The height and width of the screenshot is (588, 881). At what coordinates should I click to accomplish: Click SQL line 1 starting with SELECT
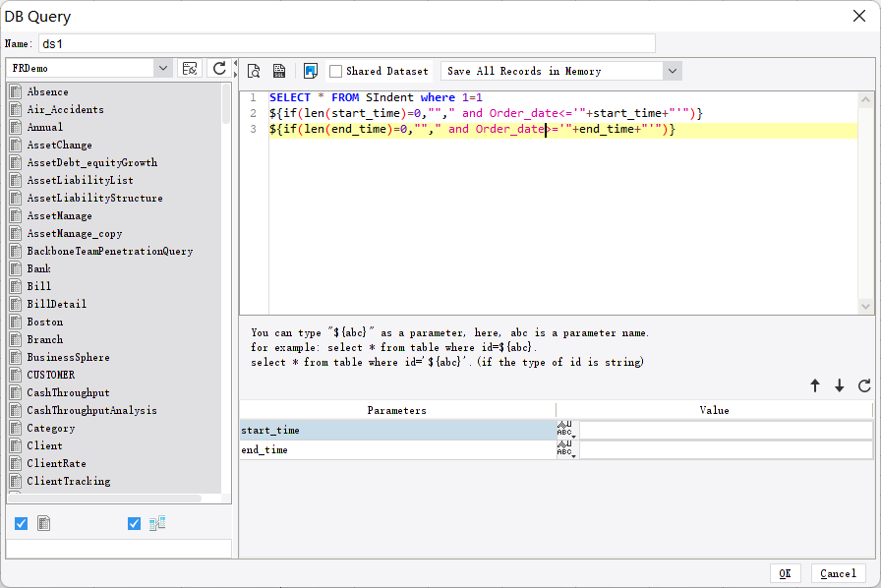(376, 97)
